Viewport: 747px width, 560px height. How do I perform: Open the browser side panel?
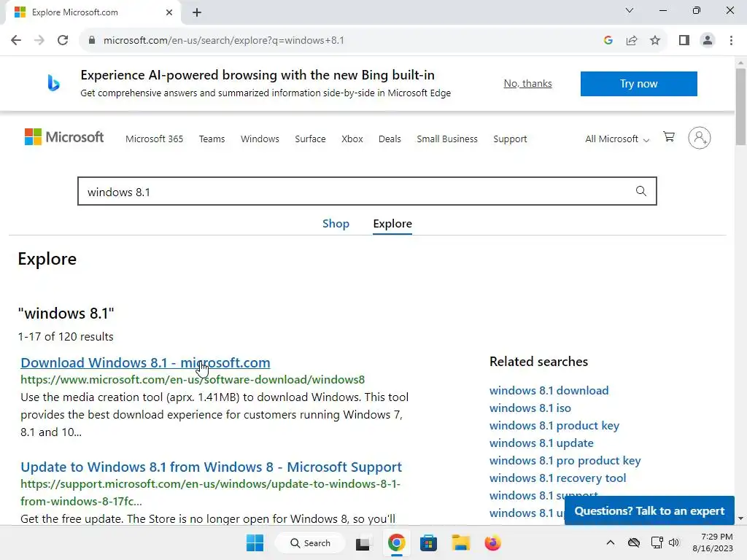point(684,41)
